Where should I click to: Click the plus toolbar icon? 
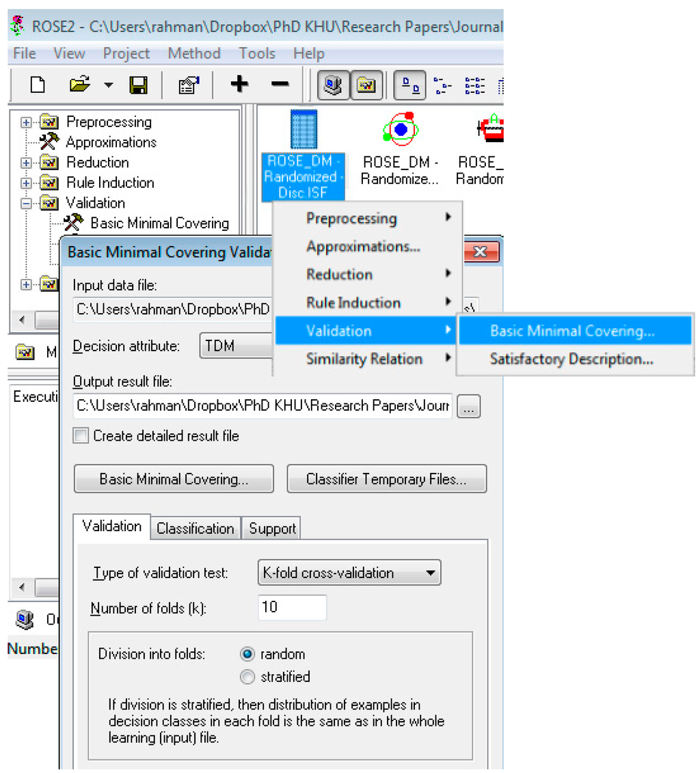point(239,85)
